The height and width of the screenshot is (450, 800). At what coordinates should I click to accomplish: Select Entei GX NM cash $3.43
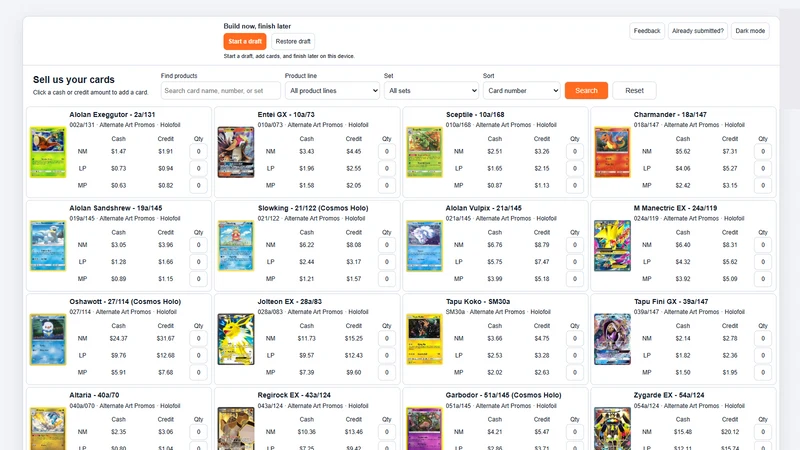307,152
